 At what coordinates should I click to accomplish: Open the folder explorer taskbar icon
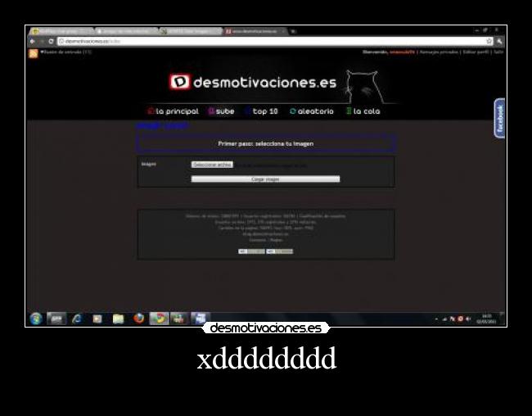click(119, 319)
